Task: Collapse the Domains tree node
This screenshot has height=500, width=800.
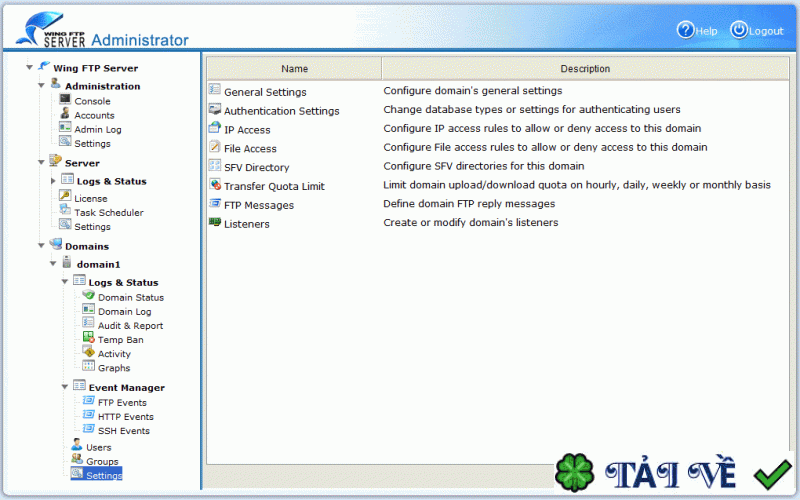Action: pyautogui.click(x=41, y=245)
